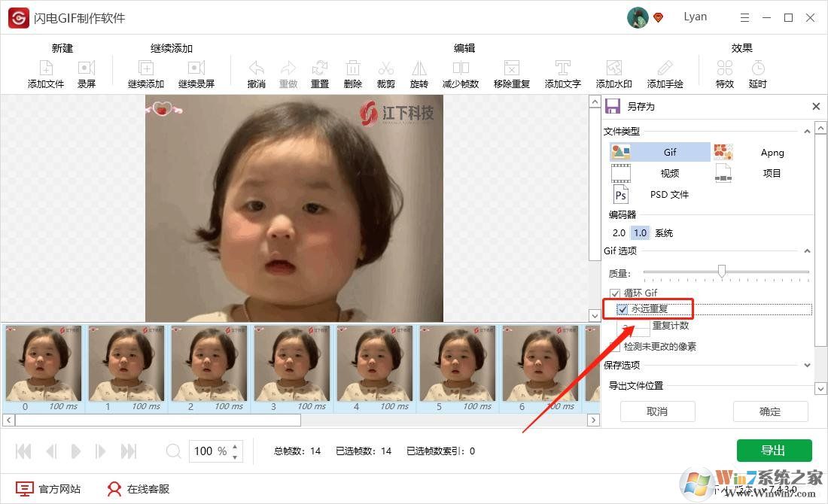Select the 添加文件 (Add File) tool
The image size is (828, 504).
coord(45,72)
